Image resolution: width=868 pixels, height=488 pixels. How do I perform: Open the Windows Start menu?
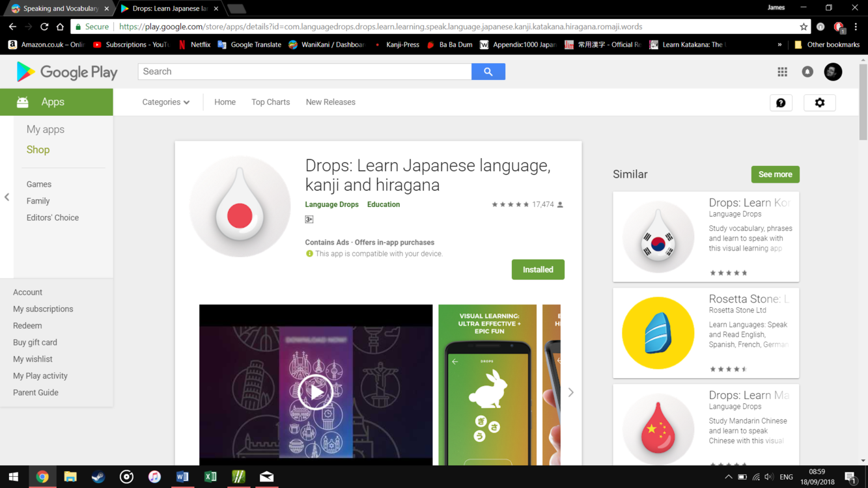[x=14, y=477]
